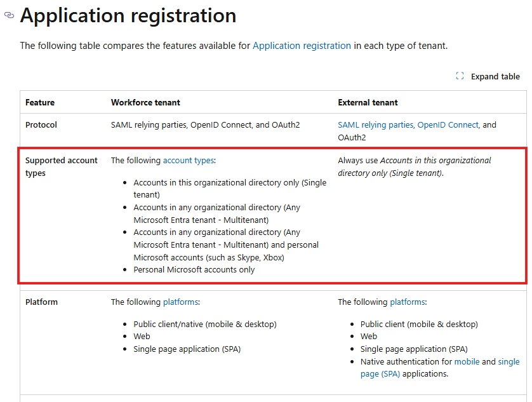Click 'Single page application (SPA)' in Workforce tenant column
The image size is (532, 402).
[x=187, y=349]
